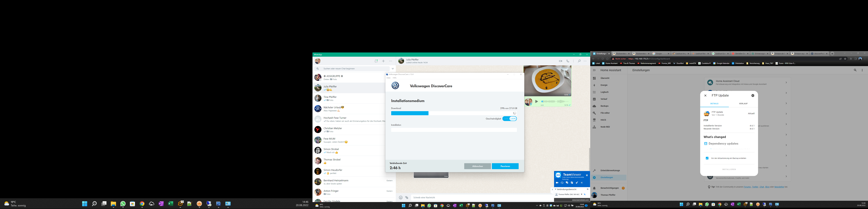Play the voice message in the chat
Screen dimensions: 868x209
click(x=537, y=101)
